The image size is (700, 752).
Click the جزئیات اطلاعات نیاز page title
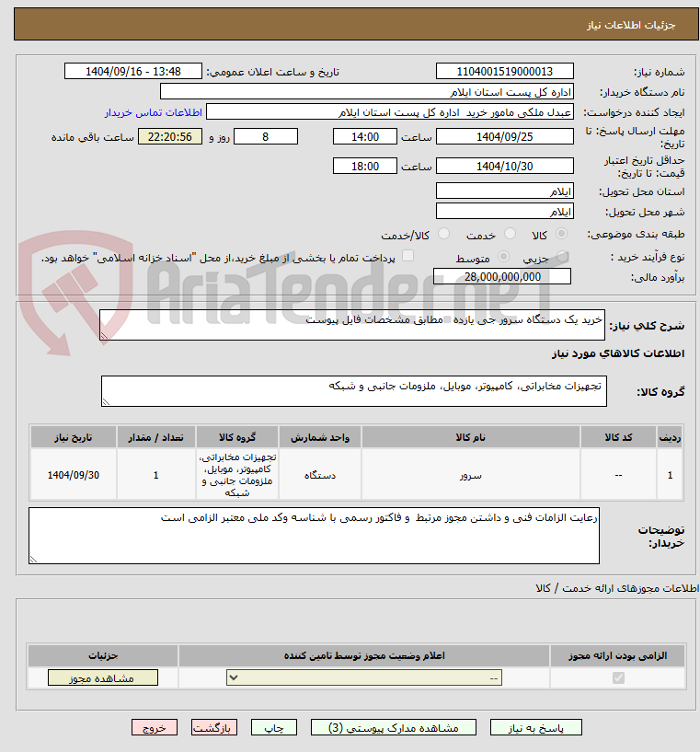coord(632,25)
